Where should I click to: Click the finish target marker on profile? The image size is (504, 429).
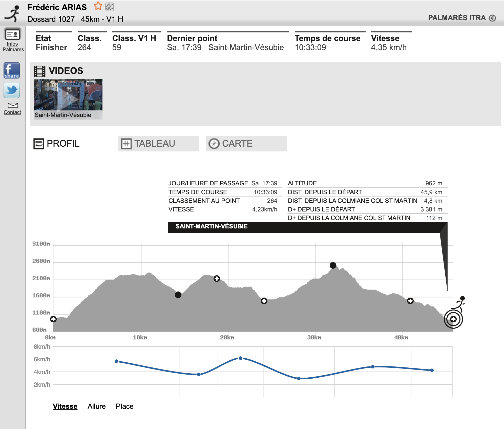click(x=453, y=319)
